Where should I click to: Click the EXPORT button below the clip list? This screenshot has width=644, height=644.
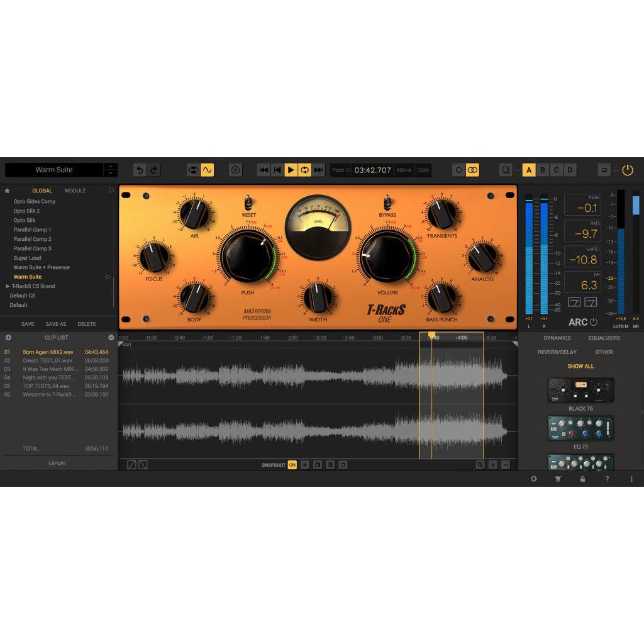pyautogui.click(x=57, y=463)
